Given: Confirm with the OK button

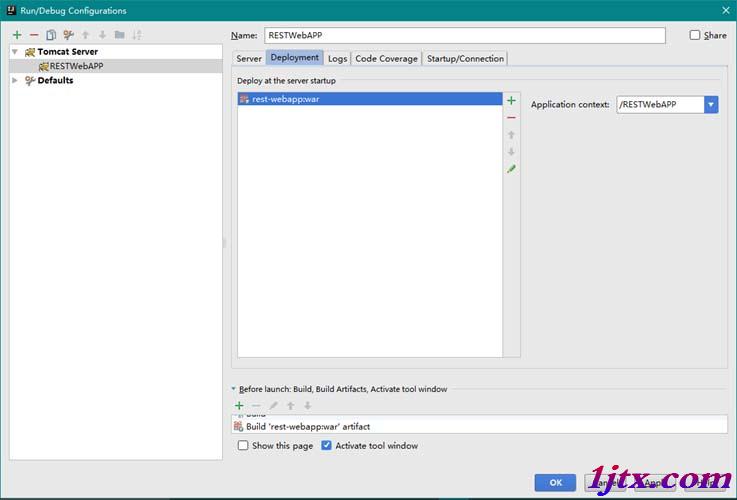Looking at the screenshot, I should [555, 483].
